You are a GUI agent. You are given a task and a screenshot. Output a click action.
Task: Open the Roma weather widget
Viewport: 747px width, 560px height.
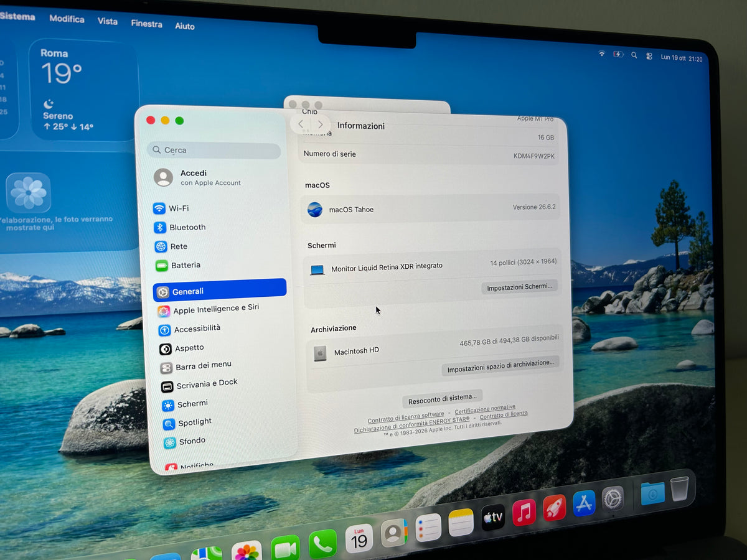(83, 89)
